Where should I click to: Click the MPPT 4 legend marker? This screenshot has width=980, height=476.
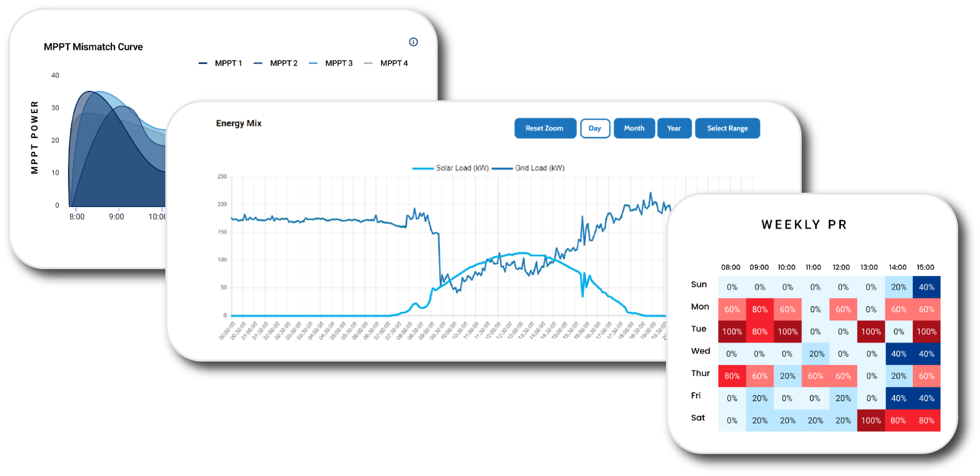(x=368, y=63)
